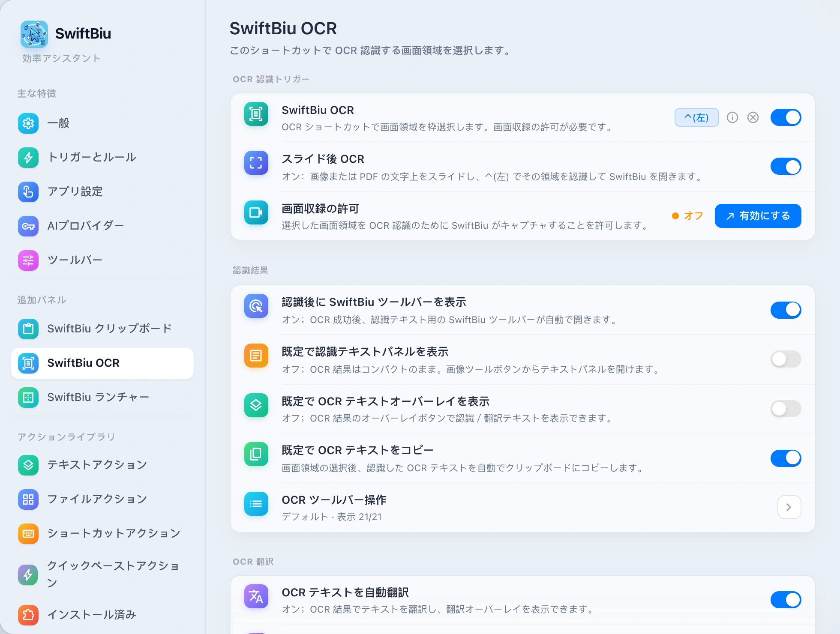Switch to SwiftBiu クリップボード panel

coord(102,329)
